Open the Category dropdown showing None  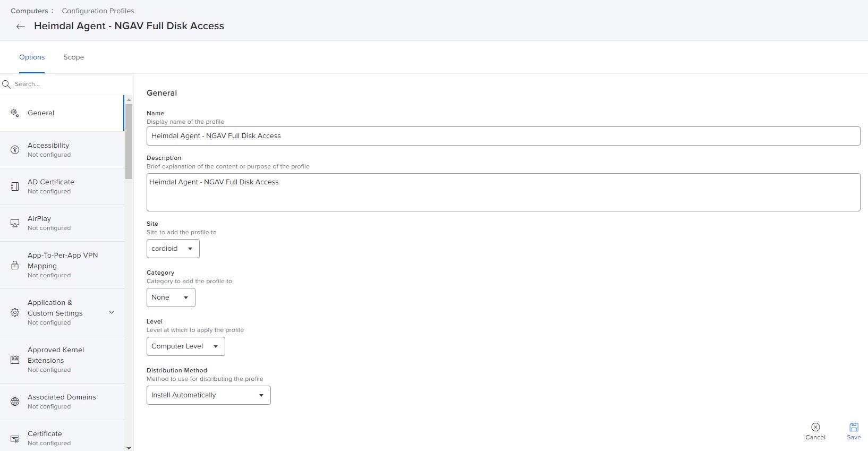pyautogui.click(x=171, y=297)
